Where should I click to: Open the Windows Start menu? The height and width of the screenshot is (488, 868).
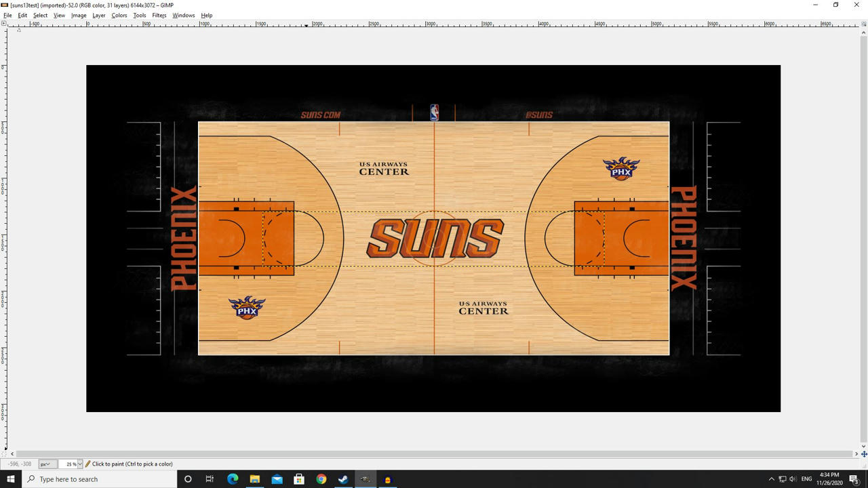pyautogui.click(x=11, y=479)
